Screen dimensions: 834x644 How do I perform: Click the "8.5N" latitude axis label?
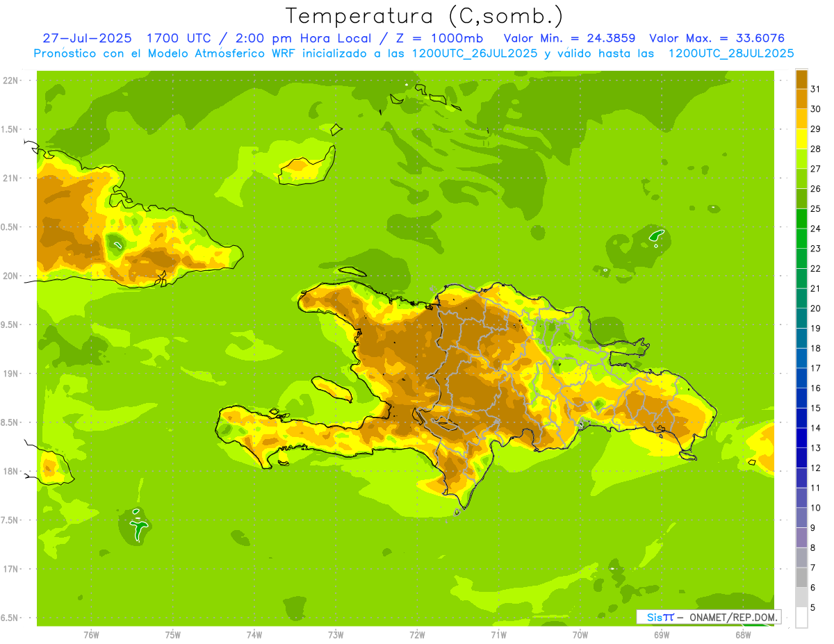pyautogui.click(x=10, y=422)
